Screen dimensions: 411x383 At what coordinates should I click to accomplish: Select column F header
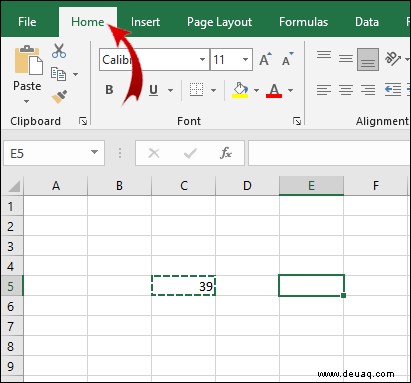[376, 186]
